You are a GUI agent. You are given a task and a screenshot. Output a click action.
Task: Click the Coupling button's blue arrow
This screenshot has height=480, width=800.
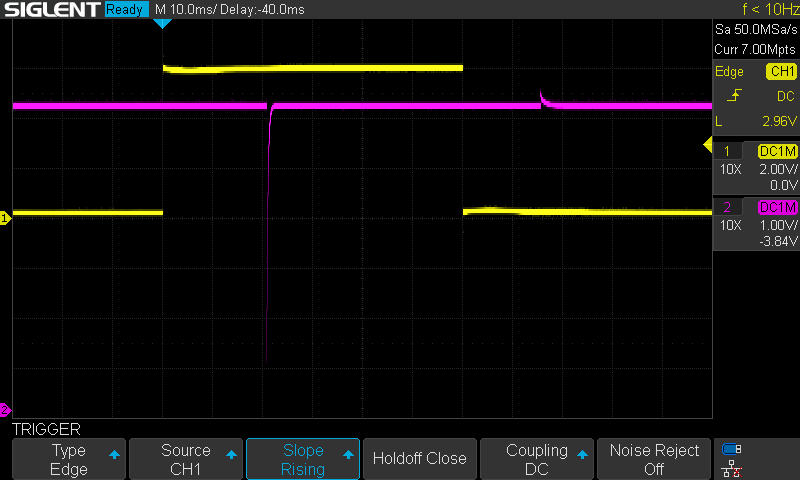point(582,454)
